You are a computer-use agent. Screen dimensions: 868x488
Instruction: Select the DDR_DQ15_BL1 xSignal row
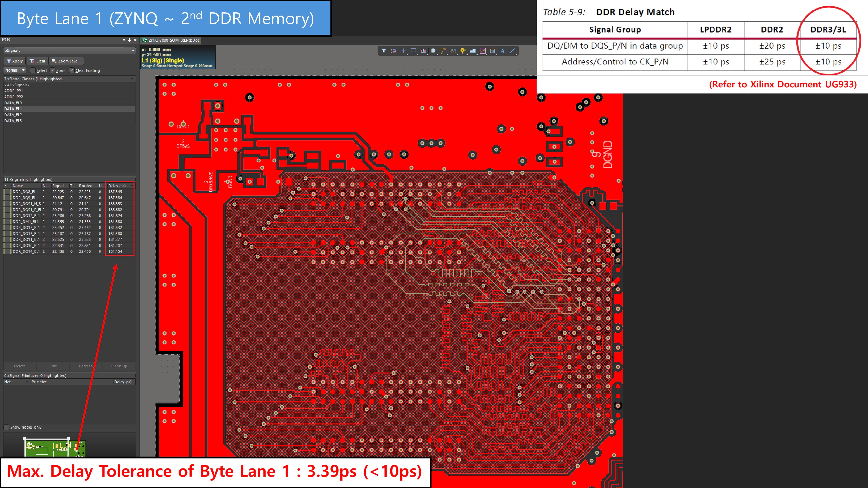tap(69, 228)
